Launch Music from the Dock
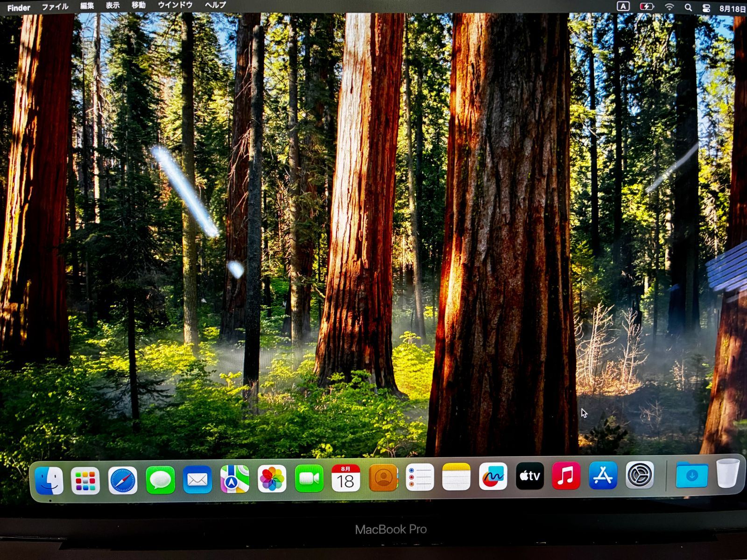 click(x=566, y=476)
